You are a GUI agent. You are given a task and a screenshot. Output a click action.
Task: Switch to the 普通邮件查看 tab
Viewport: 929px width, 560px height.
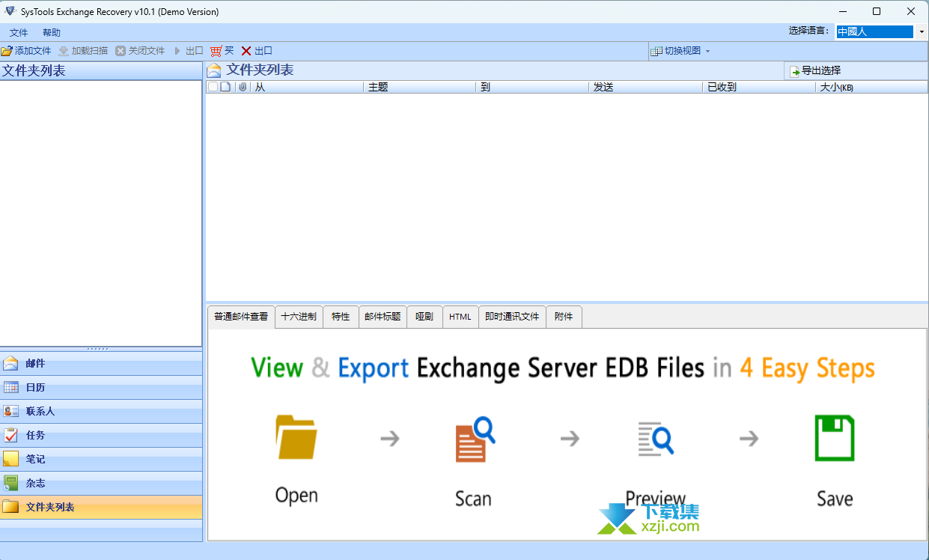pyautogui.click(x=241, y=317)
